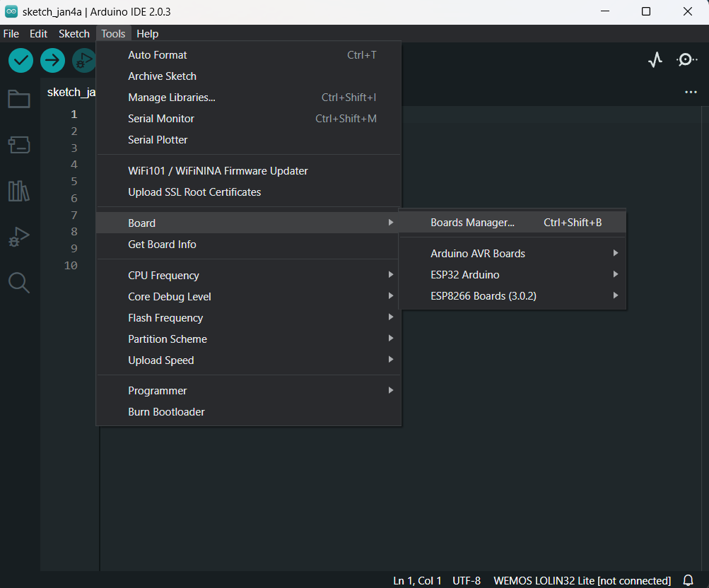The width and height of the screenshot is (709, 588).
Task: Open the File menu
Action: [x=11, y=34]
